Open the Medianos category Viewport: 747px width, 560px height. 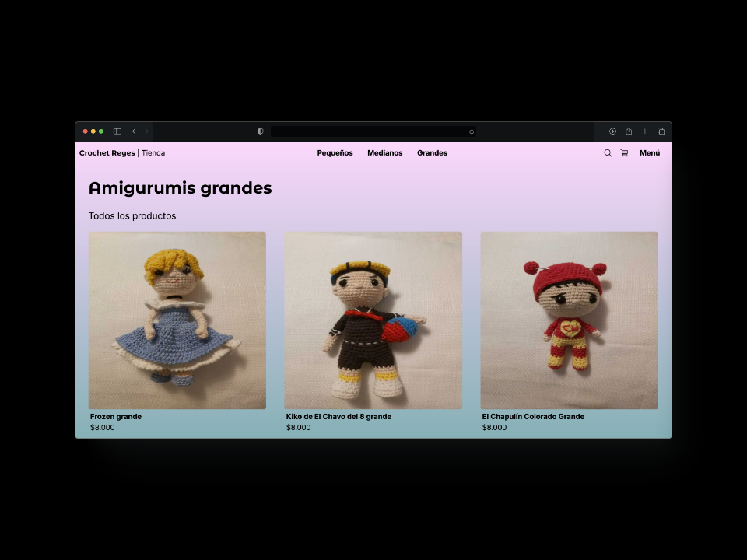[385, 153]
